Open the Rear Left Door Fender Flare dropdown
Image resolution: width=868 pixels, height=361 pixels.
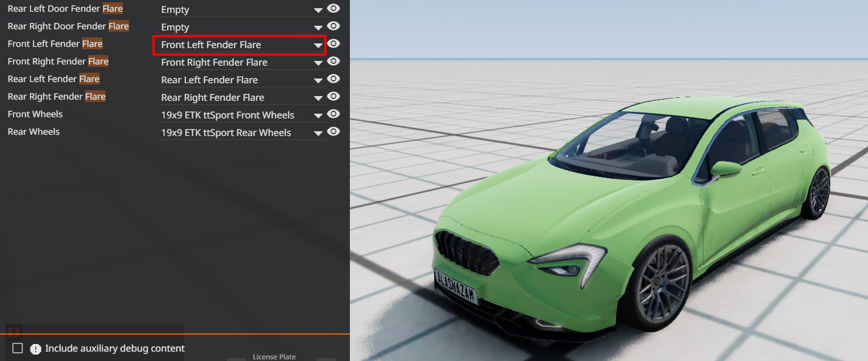(242, 9)
